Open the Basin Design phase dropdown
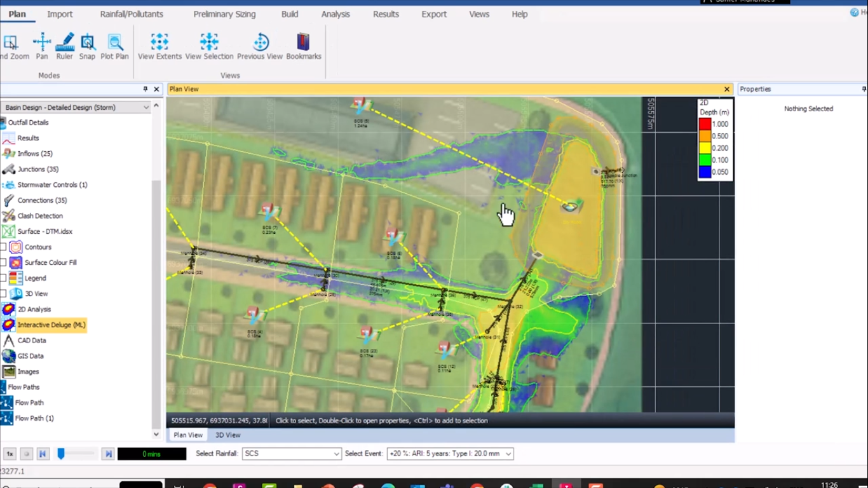Viewport: 868px width, 488px height. 146,107
